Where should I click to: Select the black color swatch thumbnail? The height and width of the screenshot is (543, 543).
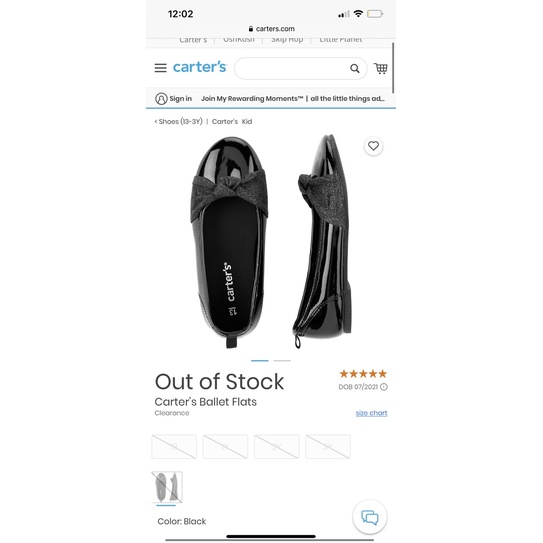click(x=167, y=487)
